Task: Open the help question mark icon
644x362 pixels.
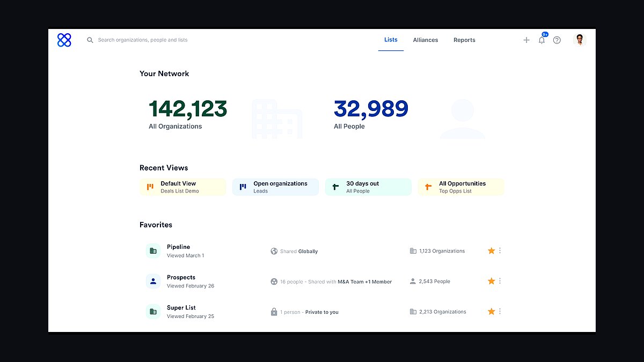Action: [x=557, y=40]
